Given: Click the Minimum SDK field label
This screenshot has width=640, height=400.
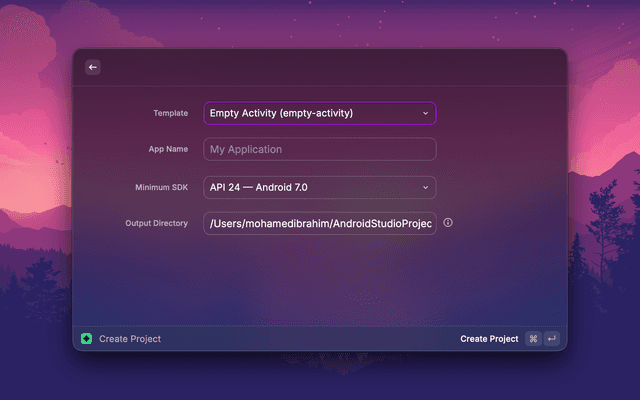Looking at the screenshot, I should coord(162,187).
